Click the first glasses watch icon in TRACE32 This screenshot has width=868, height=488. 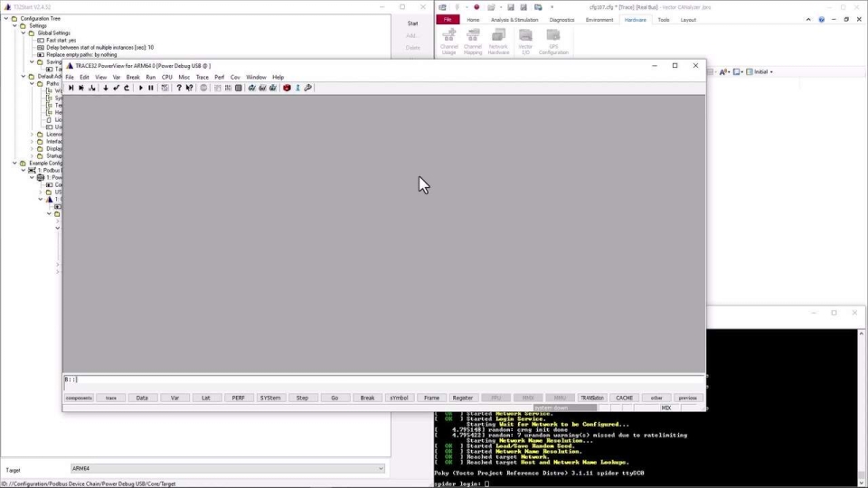252,88
